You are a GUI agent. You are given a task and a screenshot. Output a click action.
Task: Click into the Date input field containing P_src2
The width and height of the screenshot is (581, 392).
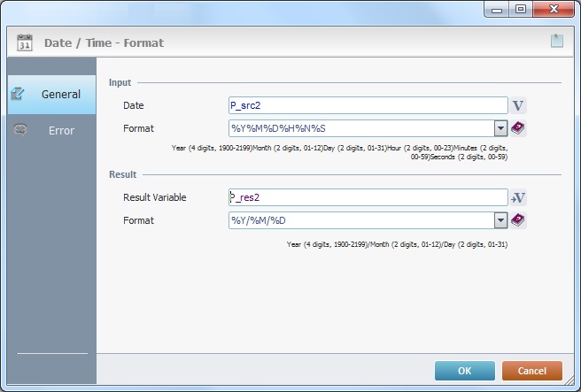point(367,106)
